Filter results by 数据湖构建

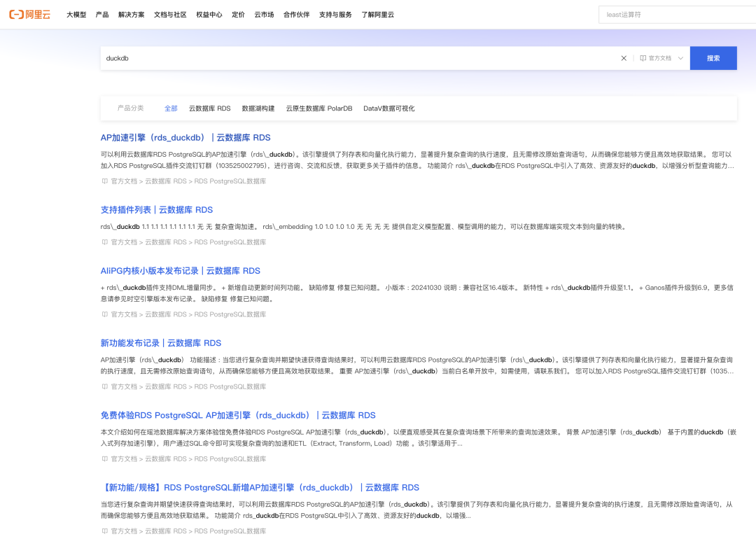tap(258, 108)
